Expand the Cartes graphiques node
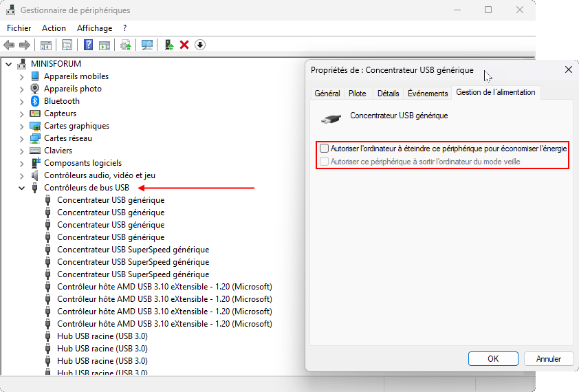 (x=22, y=127)
